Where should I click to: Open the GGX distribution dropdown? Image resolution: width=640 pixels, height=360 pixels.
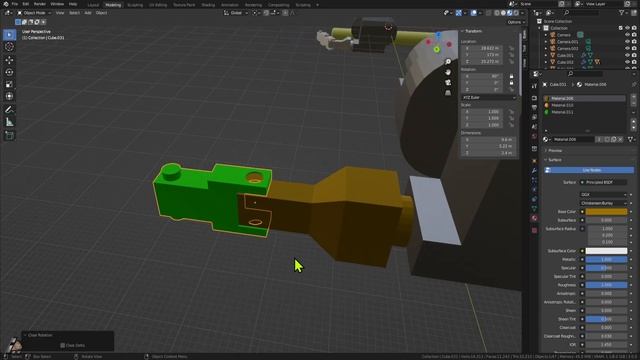(603, 195)
